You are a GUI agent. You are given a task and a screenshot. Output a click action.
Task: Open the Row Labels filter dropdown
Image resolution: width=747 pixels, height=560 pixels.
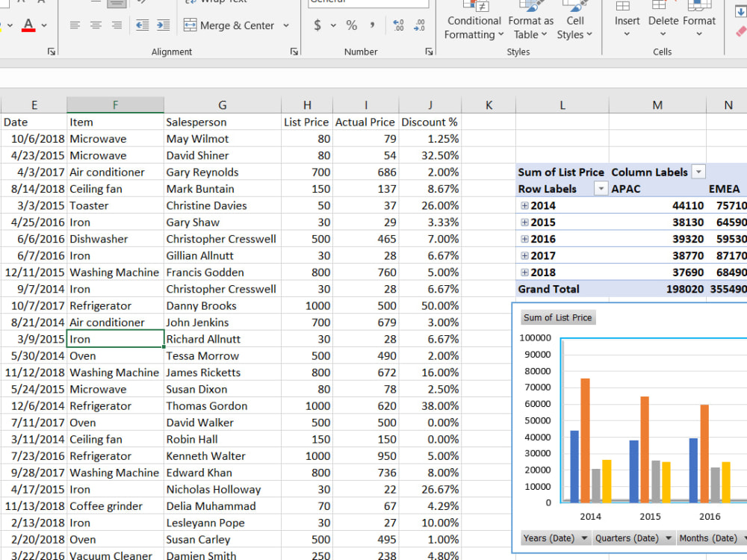[x=601, y=189]
